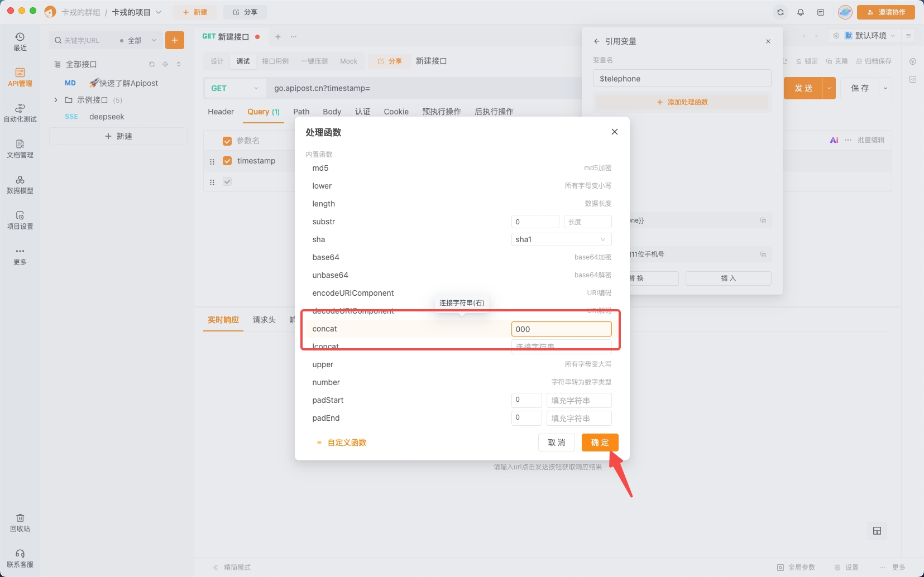Copy the 11位手机号 preview value
Image resolution: width=924 pixels, height=577 pixels.
[763, 254]
